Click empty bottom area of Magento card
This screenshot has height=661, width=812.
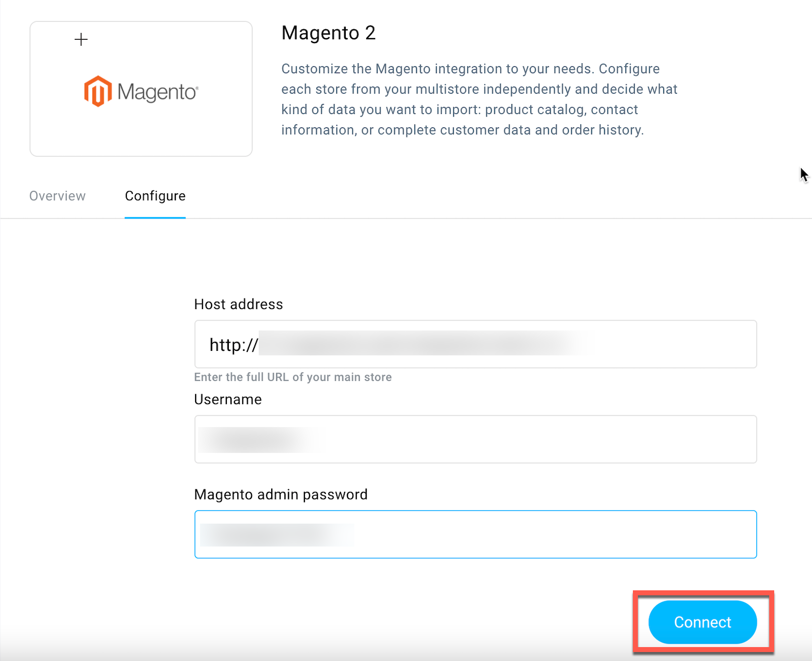click(141, 134)
